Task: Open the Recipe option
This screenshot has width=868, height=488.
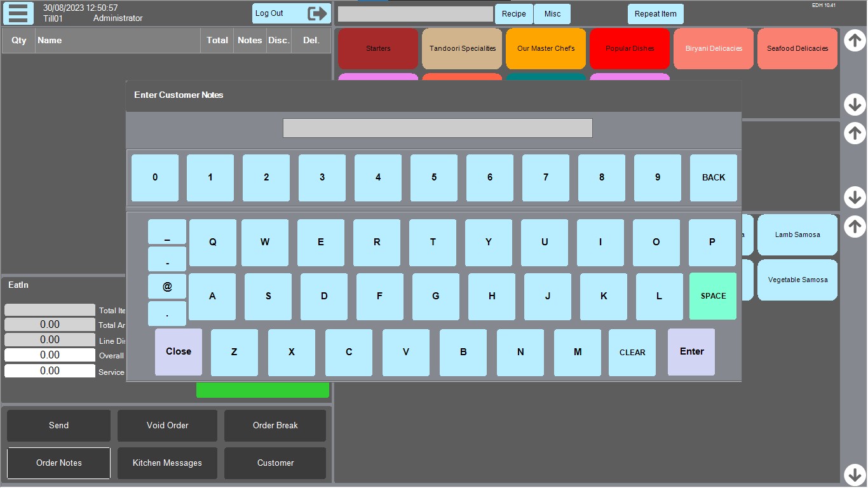Action: [x=513, y=13]
